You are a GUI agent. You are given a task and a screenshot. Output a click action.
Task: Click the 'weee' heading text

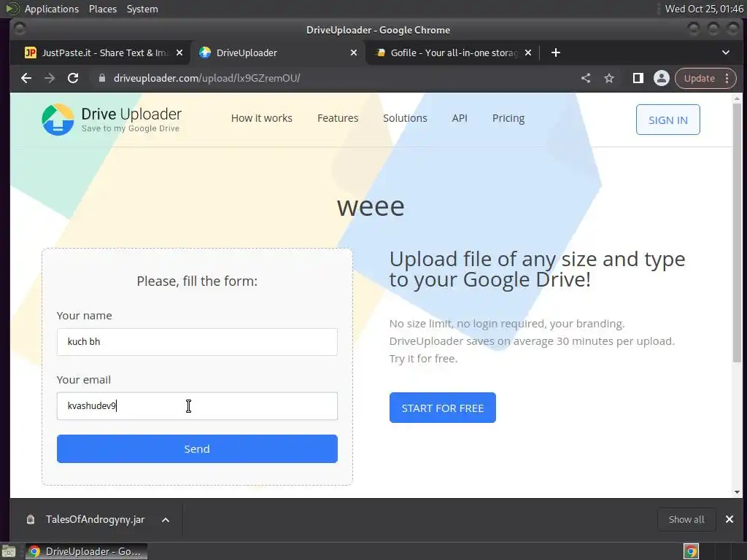[371, 206]
